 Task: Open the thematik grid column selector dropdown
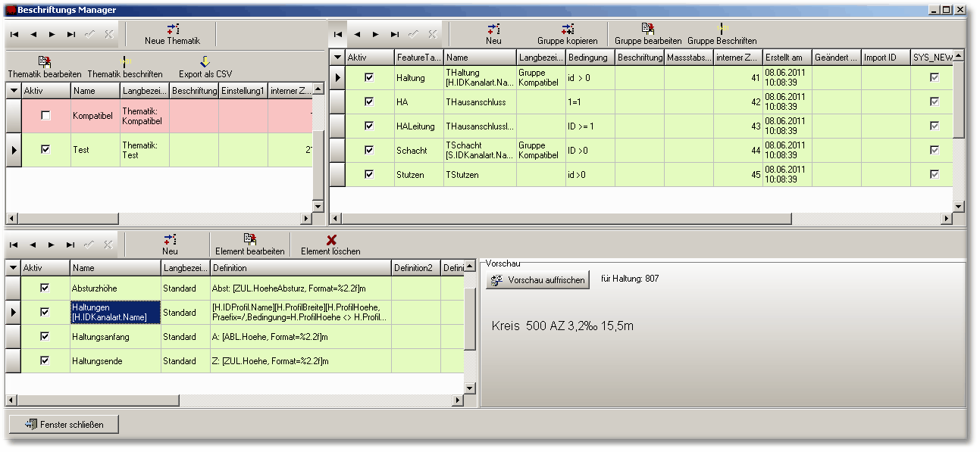click(14, 91)
